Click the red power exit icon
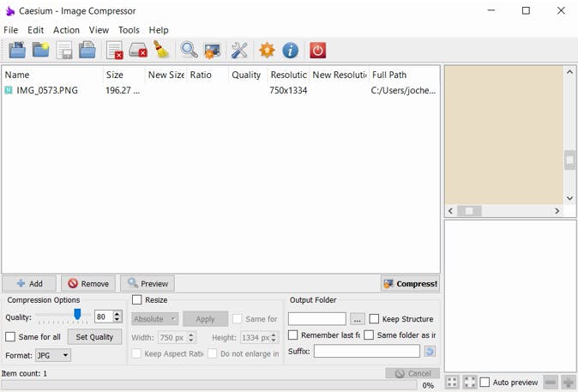This screenshot has height=392, width=578. click(x=317, y=51)
